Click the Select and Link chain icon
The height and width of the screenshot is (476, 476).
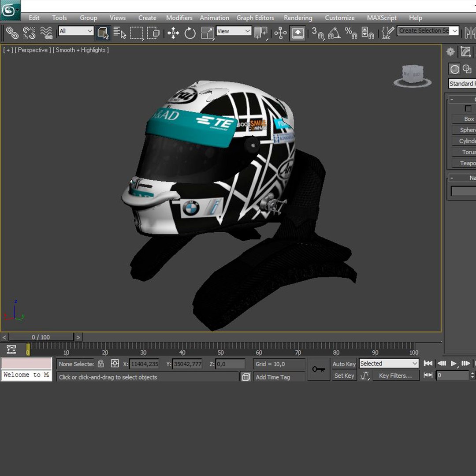[x=12, y=33]
